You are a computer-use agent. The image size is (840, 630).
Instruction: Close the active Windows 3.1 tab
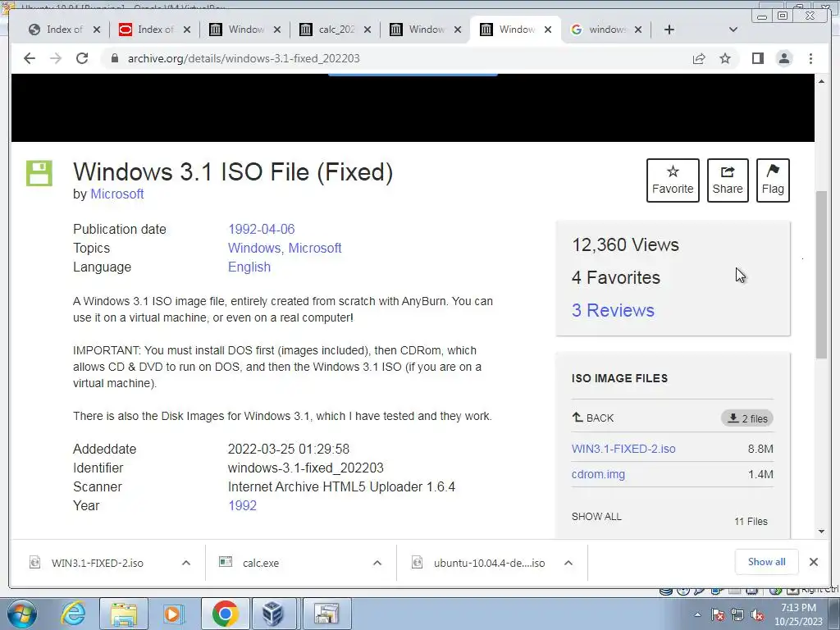(547, 30)
